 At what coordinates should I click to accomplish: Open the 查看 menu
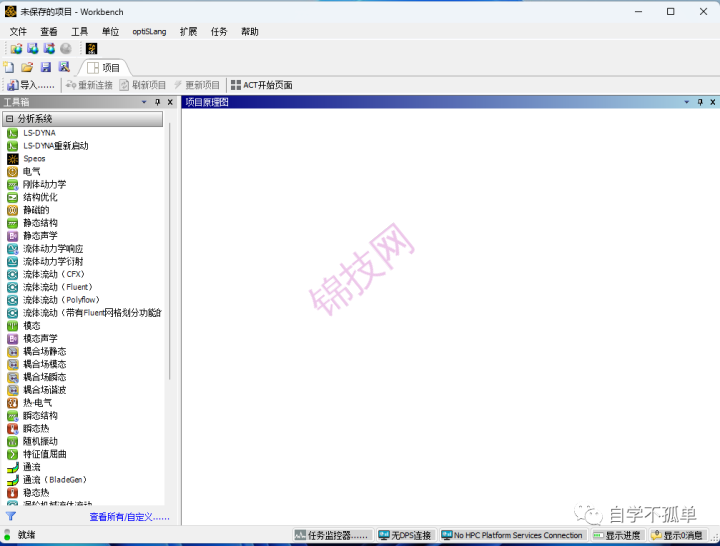49,32
